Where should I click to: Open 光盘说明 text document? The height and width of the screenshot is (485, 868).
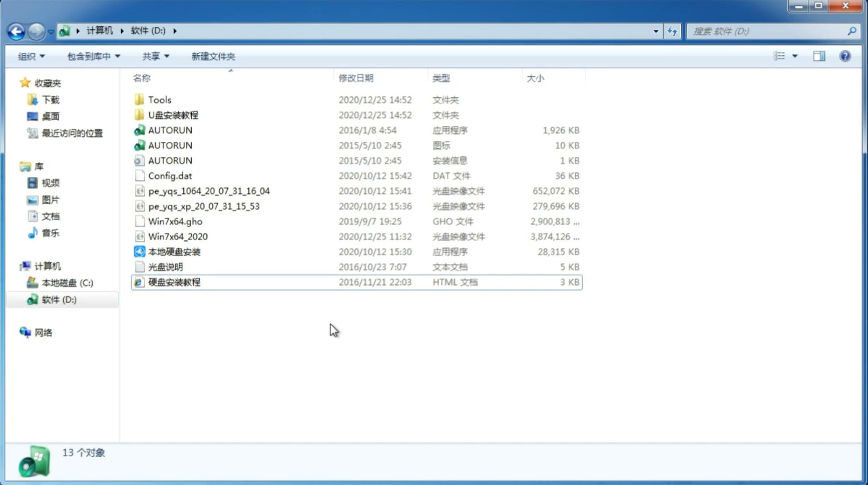pos(166,266)
